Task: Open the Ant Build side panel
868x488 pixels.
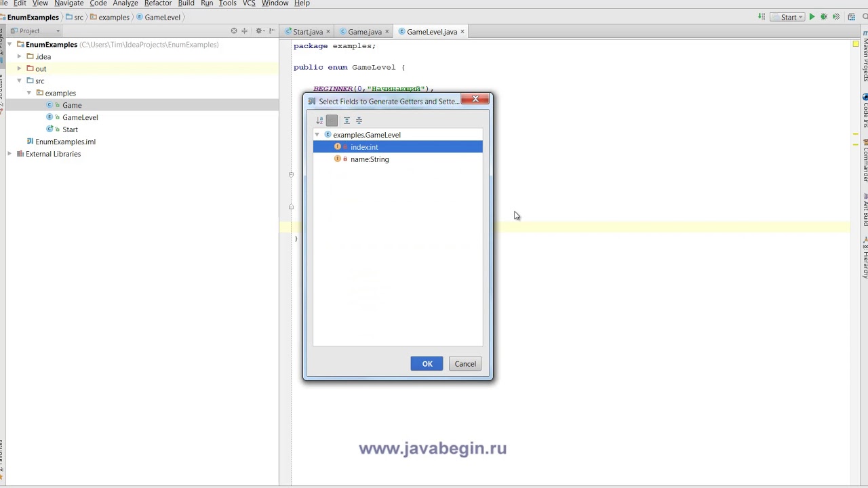Action: pos(865,210)
